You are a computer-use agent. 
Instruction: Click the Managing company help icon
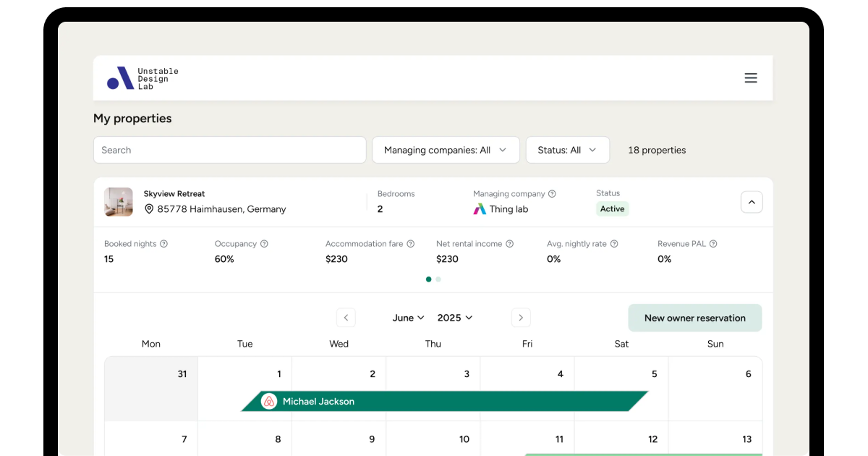point(552,194)
